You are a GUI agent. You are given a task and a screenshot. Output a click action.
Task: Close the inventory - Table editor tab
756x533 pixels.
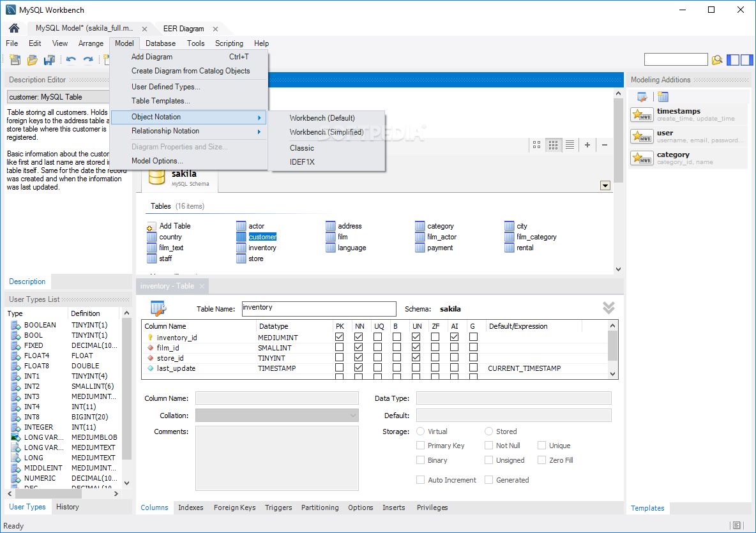[x=202, y=286]
